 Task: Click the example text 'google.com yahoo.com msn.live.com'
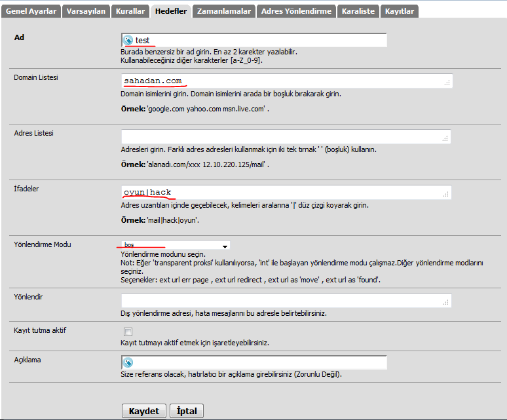(x=206, y=109)
